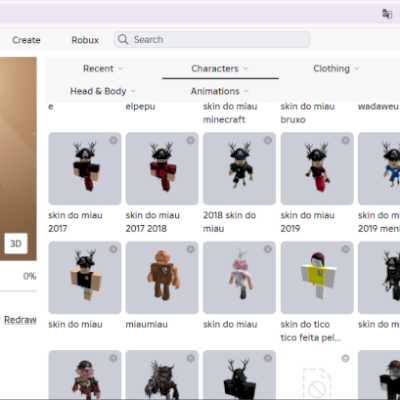Select the pink bunny skin do miau thumbnail

tap(239, 278)
